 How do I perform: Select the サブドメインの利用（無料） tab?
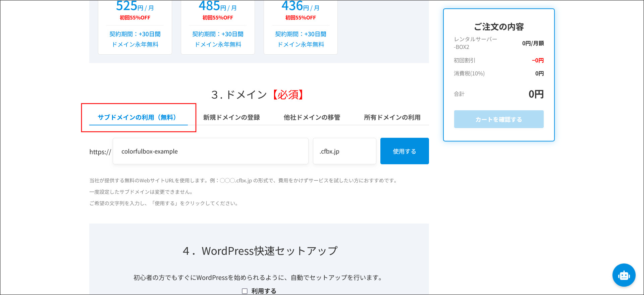[x=137, y=117]
